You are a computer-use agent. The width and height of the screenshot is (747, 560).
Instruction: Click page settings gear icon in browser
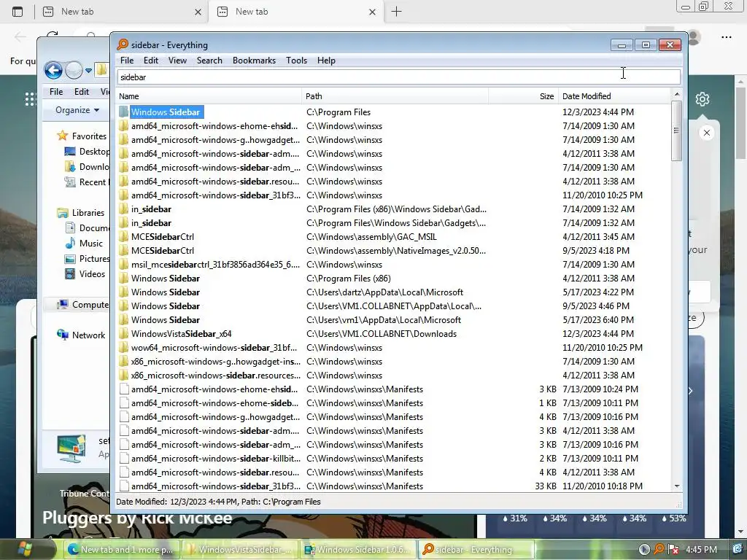click(x=703, y=99)
